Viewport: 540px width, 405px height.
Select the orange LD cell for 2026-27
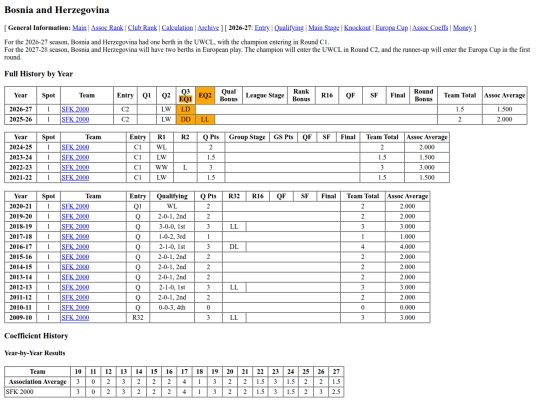tap(186, 110)
